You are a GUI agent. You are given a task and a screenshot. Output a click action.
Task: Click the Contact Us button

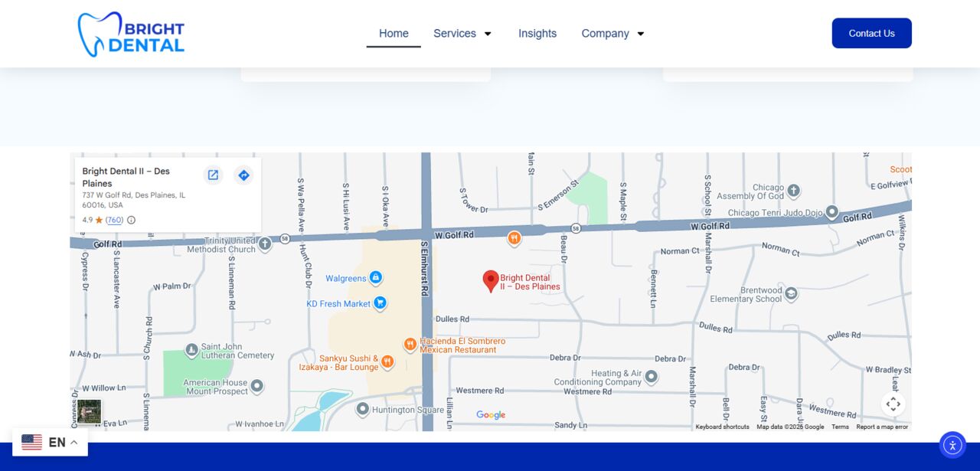[872, 33]
